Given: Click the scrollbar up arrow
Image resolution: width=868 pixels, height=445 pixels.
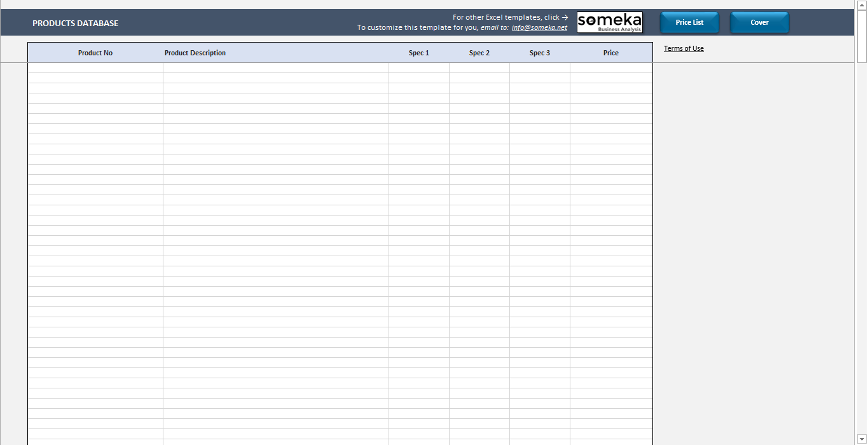Looking at the screenshot, I should click(x=862, y=4).
